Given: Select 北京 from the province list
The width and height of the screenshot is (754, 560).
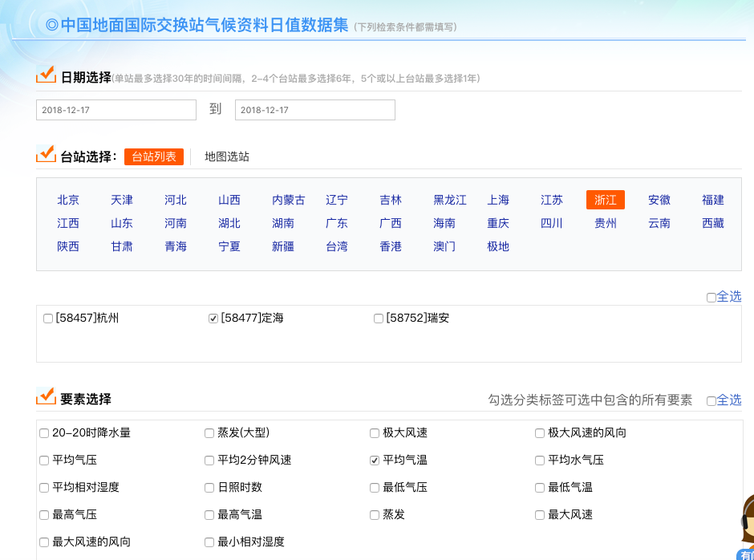Looking at the screenshot, I should [x=68, y=200].
